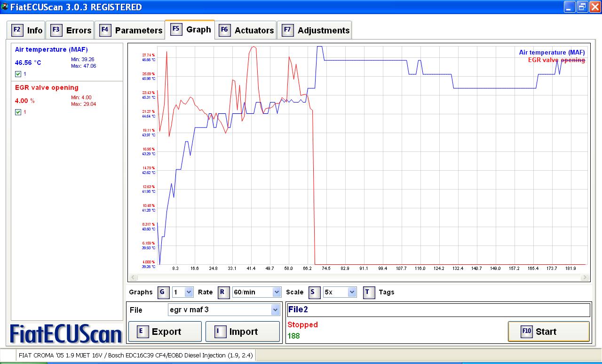Switch to the Errors tab
Screen dimensions: 602x364
click(71, 30)
